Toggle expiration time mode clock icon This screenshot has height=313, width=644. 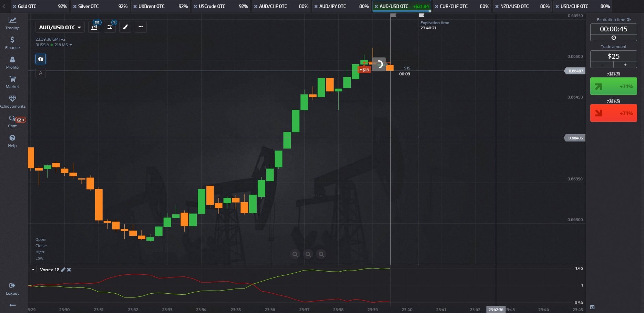click(x=613, y=38)
